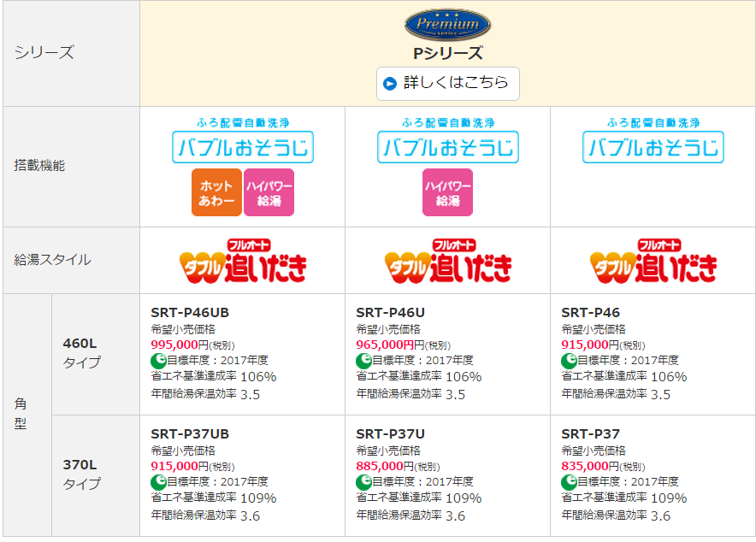Click ふろ配管自動洗浄 label in first column

coord(243,123)
